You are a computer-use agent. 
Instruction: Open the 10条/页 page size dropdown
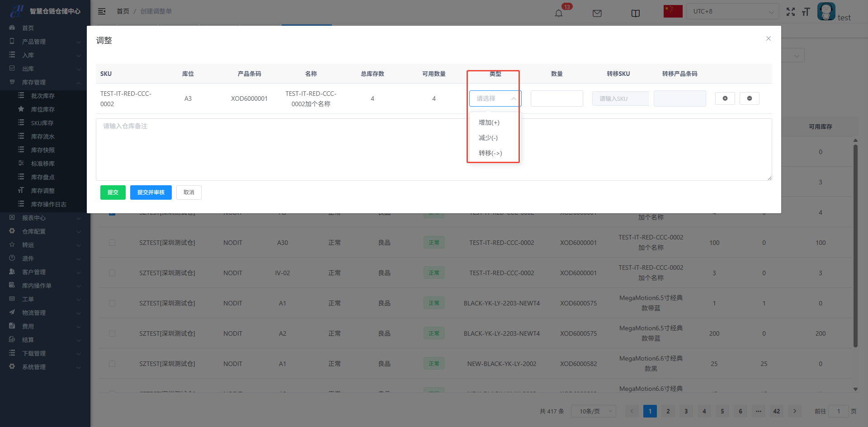click(x=593, y=411)
